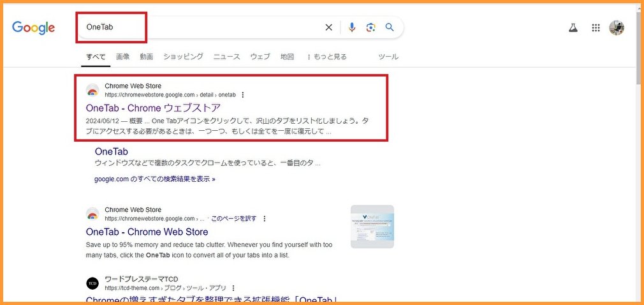
Task: Click the tcd-theme.com breadcrumb URL
Action: click(x=166, y=288)
